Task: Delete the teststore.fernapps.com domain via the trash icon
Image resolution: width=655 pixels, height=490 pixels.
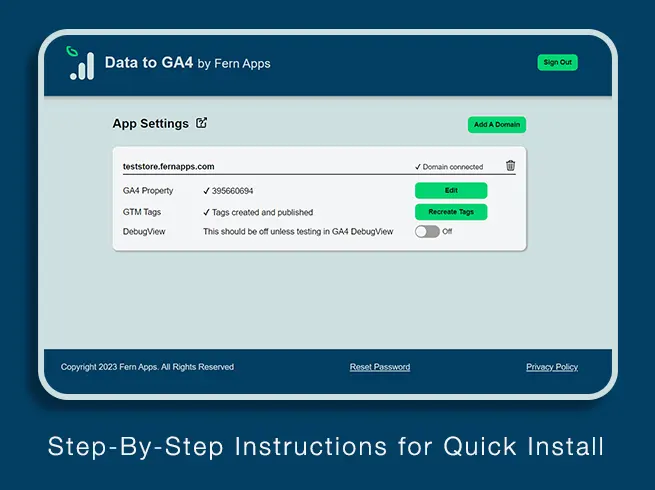Action: pyautogui.click(x=510, y=165)
